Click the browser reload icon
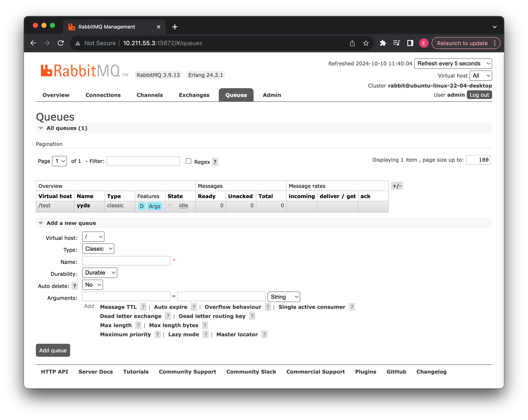Image resolution: width=528 pixels, height=420 pixels. click(61, 43)
